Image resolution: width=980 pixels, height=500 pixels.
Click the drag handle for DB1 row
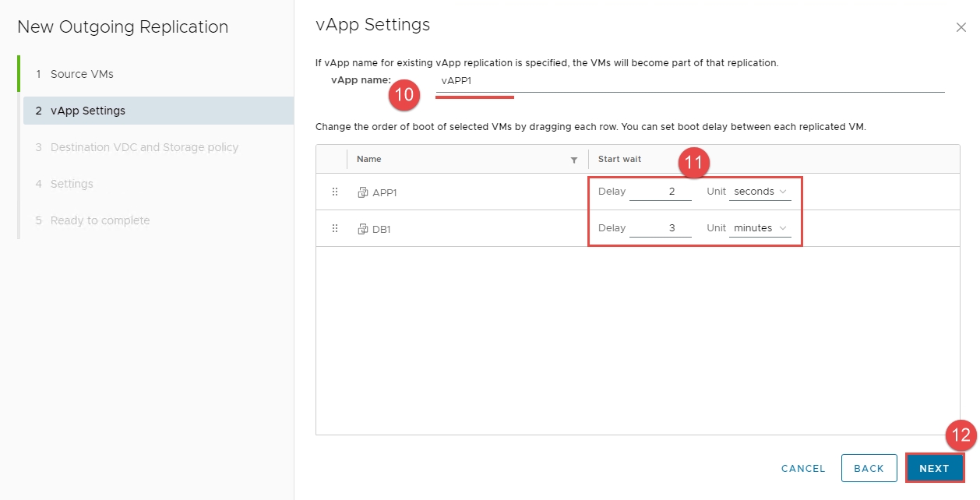(335, 228)
